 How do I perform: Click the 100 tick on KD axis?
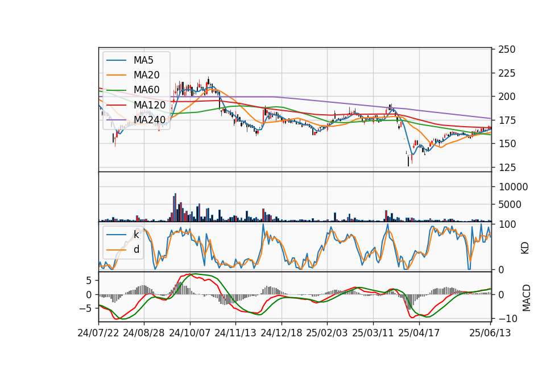[x=507, y=224]
